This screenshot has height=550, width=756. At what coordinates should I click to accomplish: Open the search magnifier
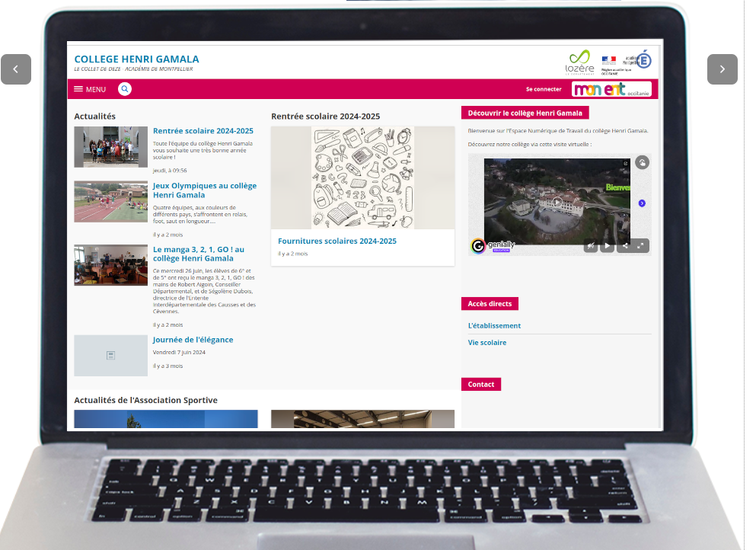124,88
